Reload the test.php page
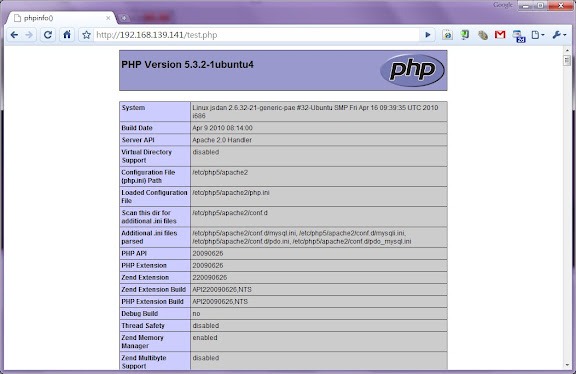 pyautogui.click(x=48, y=35)
